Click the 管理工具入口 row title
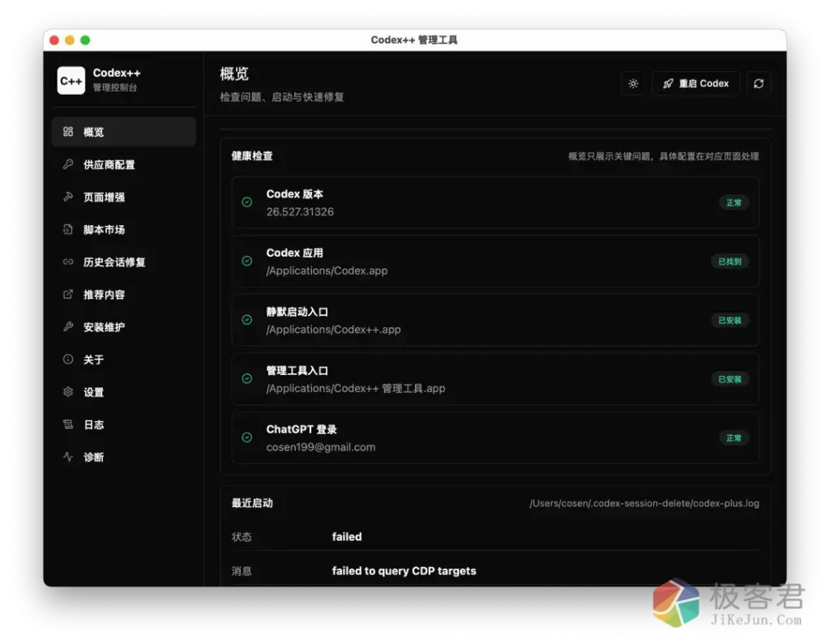 click(297, 370)
